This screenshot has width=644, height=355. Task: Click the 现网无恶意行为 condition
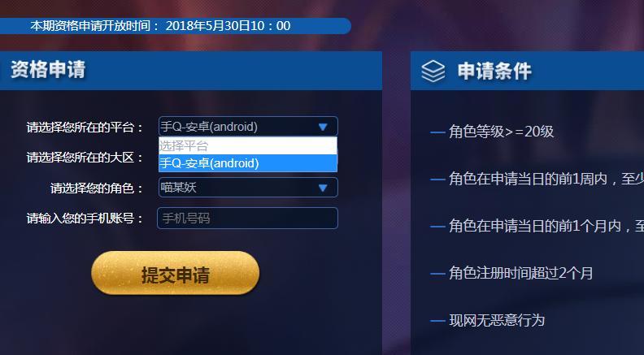[497, 320]
